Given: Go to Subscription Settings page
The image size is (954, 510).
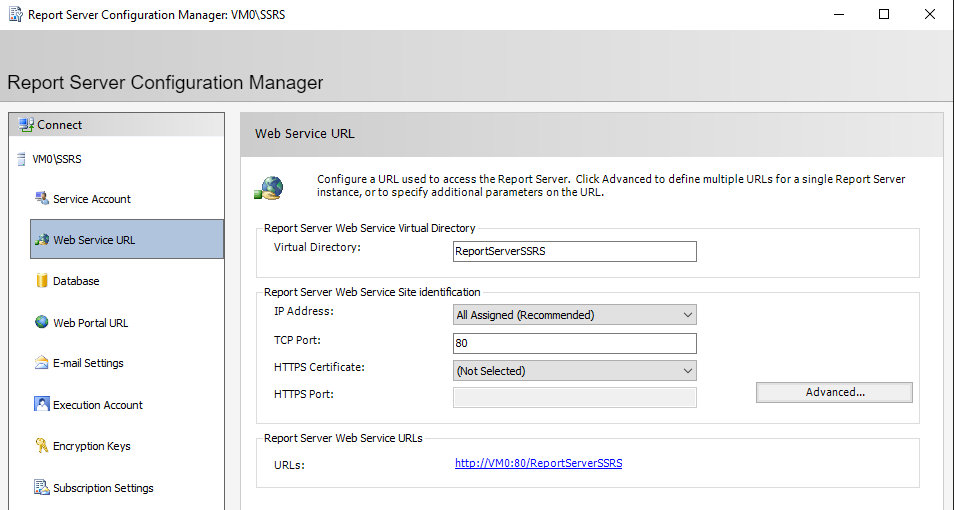Looking at the screenshot, I should (x=127, y=488).
